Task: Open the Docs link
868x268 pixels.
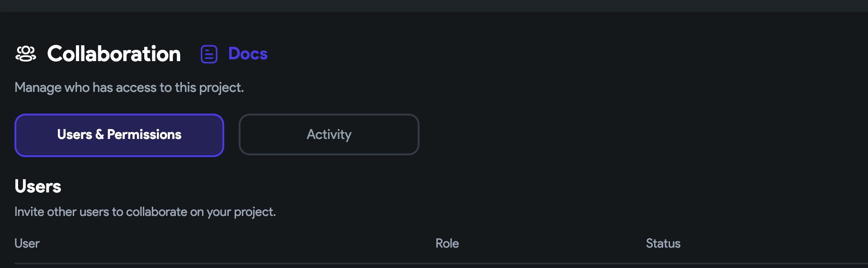Action: [x=248, y=54]
